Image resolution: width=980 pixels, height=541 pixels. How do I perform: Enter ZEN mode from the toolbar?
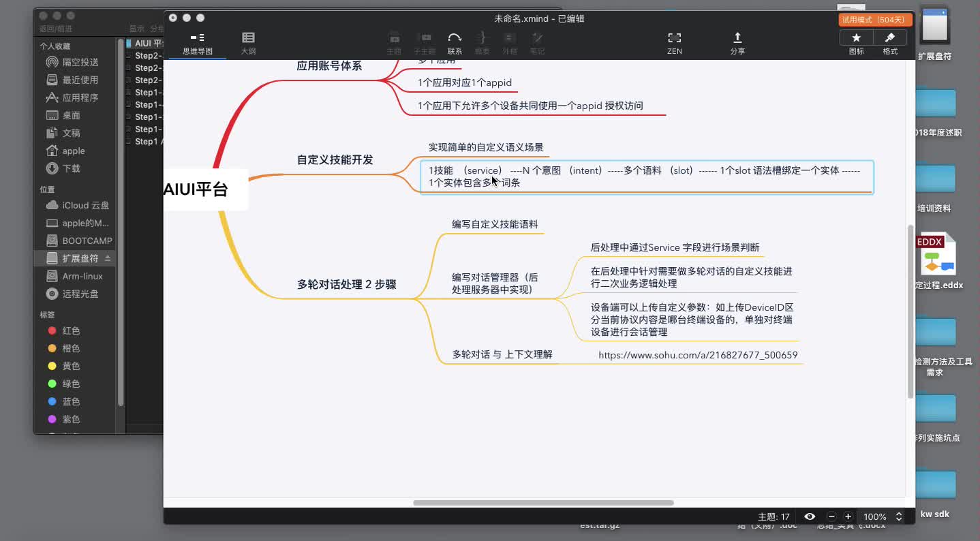674,44
